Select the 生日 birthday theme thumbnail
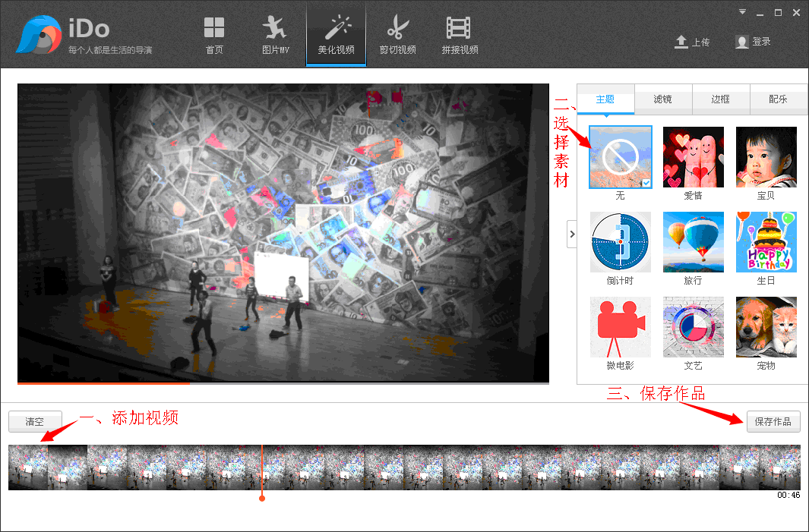 [x=766, y=241]
